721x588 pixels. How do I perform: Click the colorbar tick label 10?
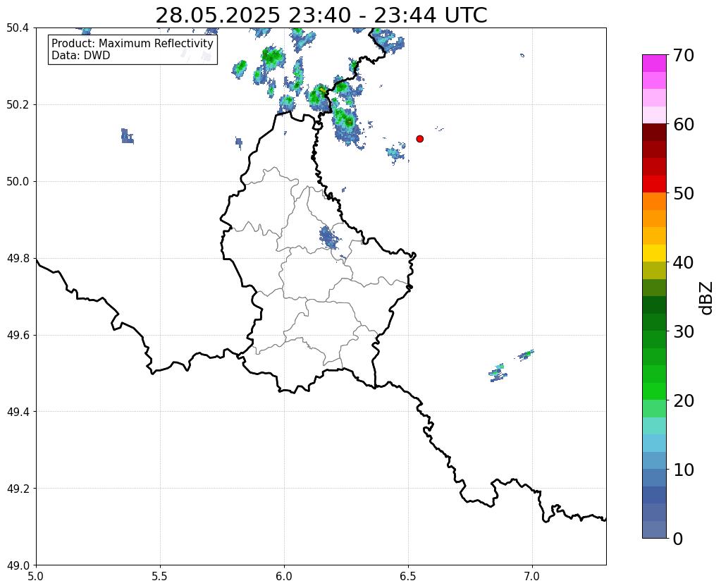[x=684, y=470]
